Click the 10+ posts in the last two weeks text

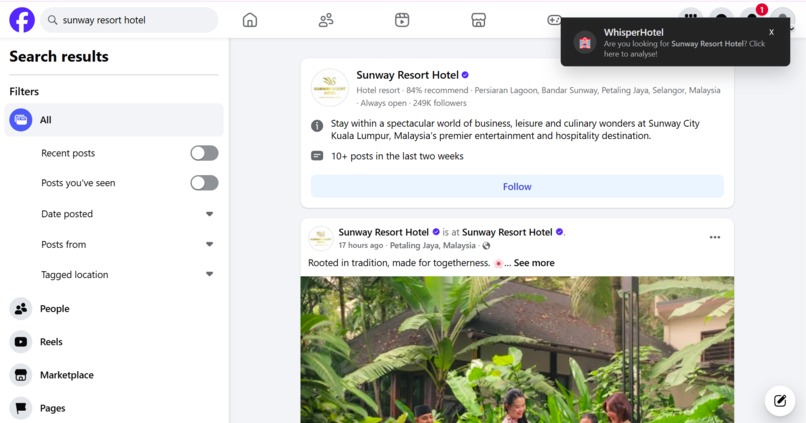(x=397, y=156)
